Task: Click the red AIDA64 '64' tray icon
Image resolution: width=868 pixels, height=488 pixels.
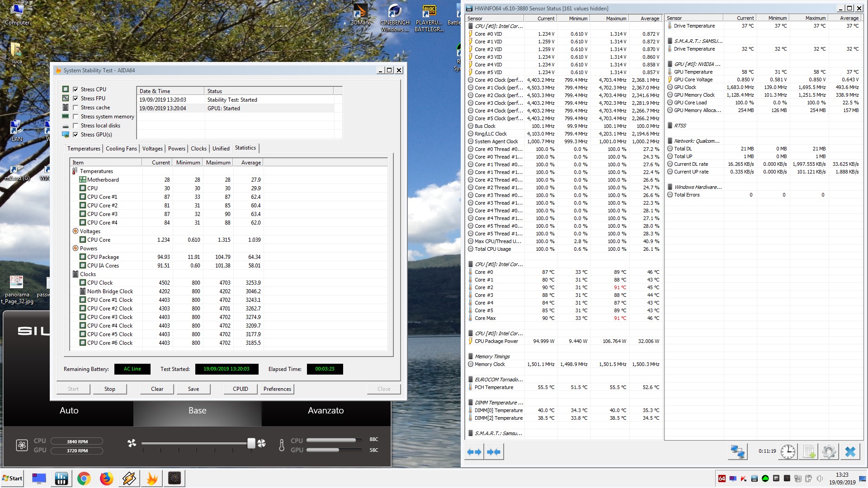Action: tap(722, 479)
